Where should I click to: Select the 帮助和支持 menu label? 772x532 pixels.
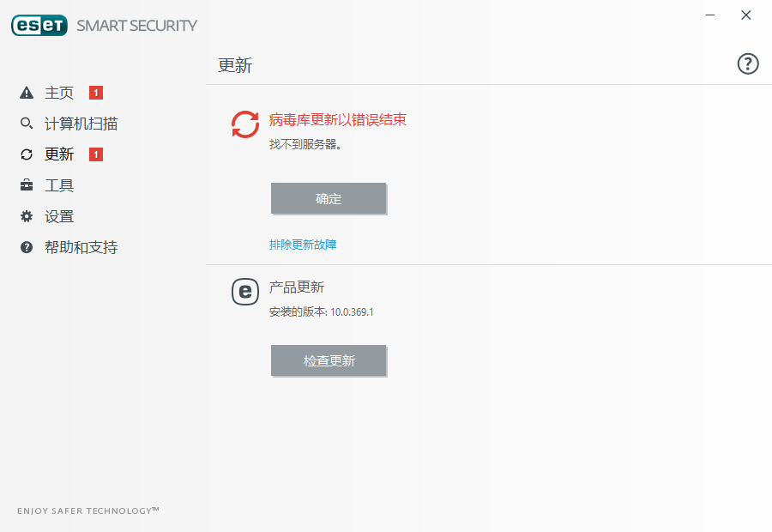click(81, 247)
